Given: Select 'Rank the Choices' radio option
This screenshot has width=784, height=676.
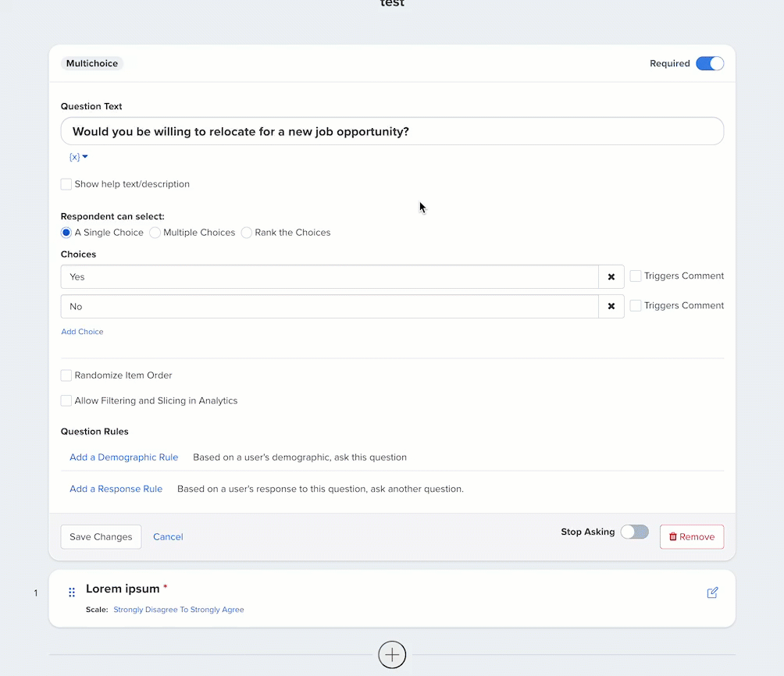Looking at the screenshot, I should point(247,233).
